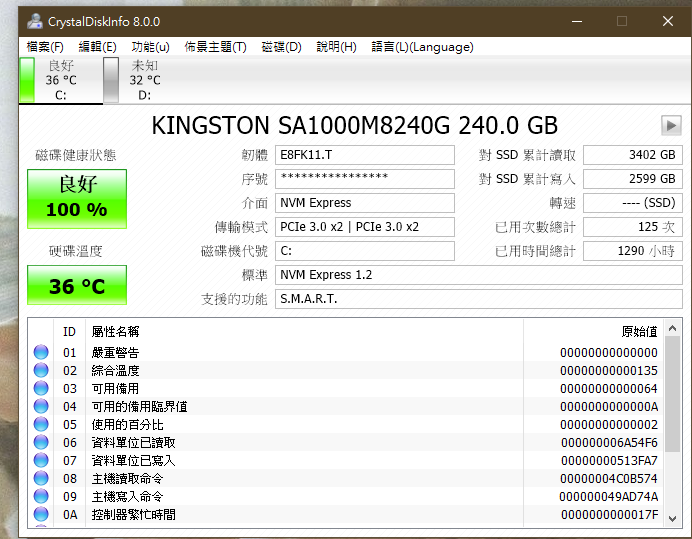The height and width of the screenshot is (539, 692).
Task: Click the KINGSTON SA1000M8240G model title
Action: [354, 125]
